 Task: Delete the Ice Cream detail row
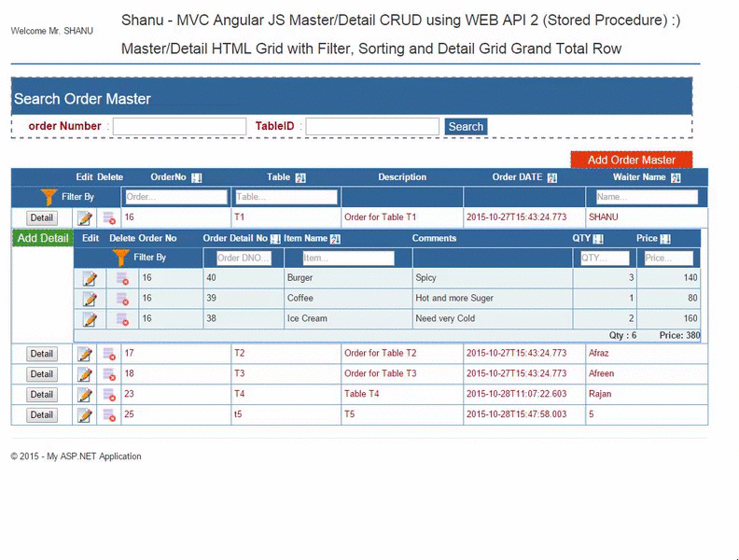click(122, 319)
